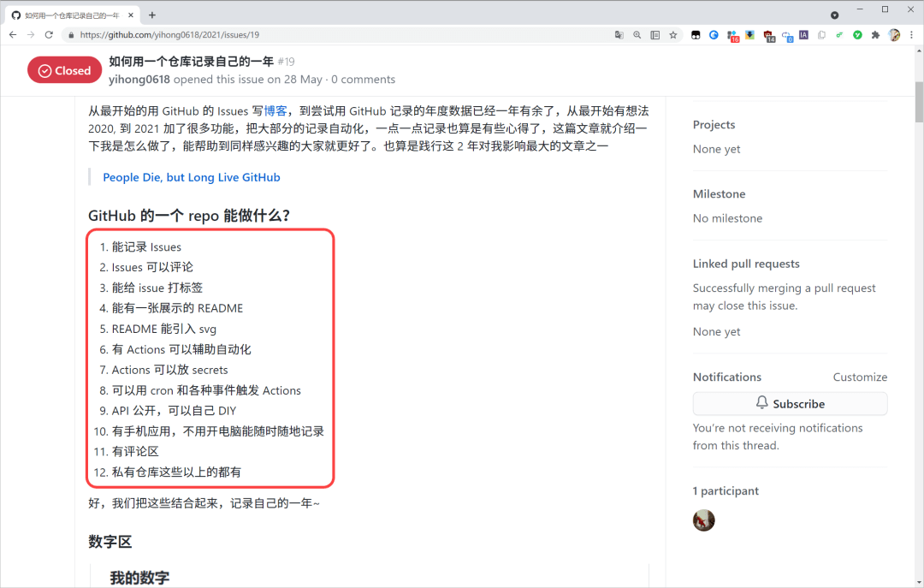
Task: Click the Linked pull requests heading
Action: (746, 264)
